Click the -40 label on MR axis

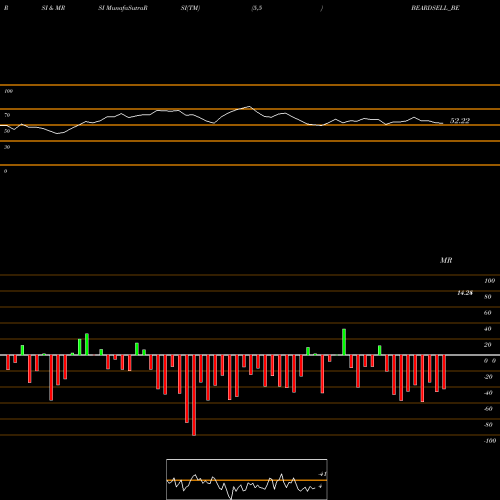point(488,393)
